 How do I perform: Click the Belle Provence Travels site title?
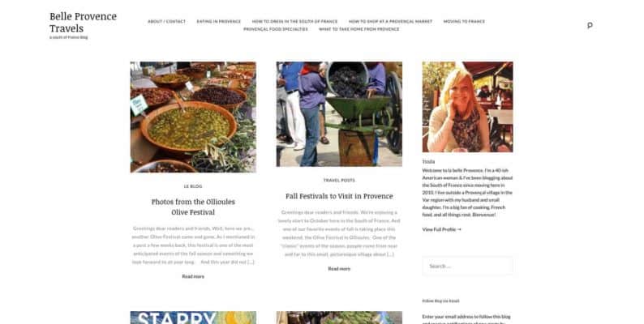pos(83,22)
